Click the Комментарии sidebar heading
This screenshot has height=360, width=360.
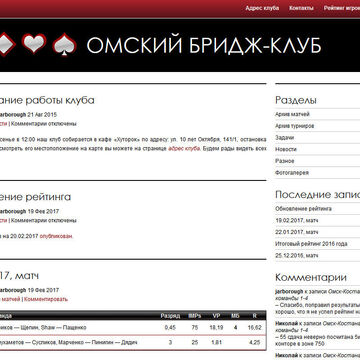pyautogui.click(x=311, y=277)
